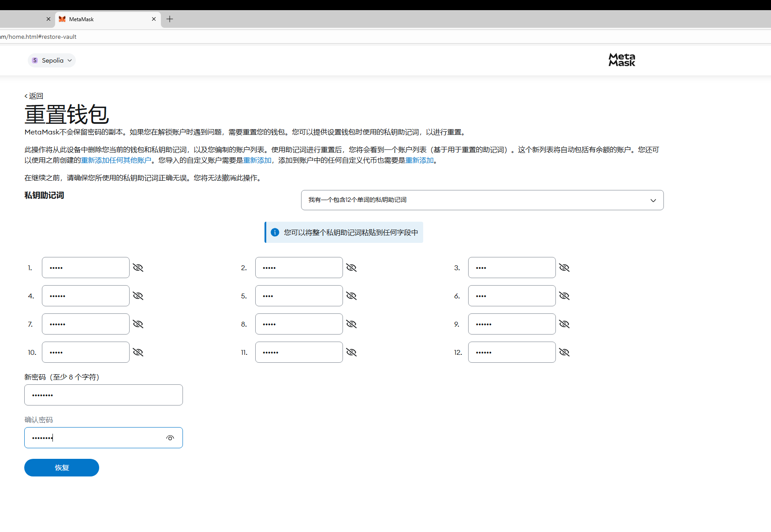Focus seed phrase word 9 field
771x532 pixels.
512,324
